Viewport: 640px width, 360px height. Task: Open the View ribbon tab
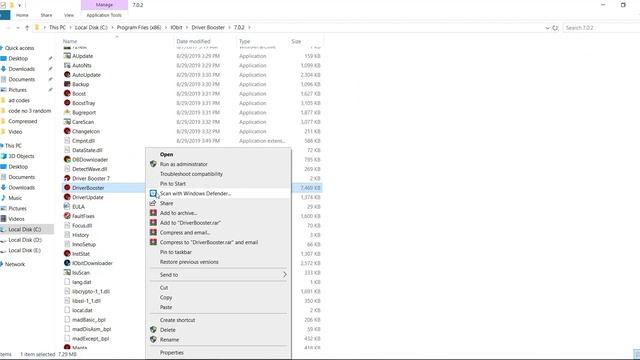point(69,15)
